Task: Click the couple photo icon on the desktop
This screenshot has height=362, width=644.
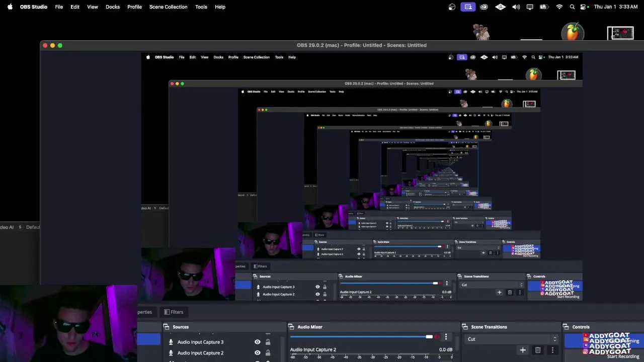Action: (x=481, y=32)
